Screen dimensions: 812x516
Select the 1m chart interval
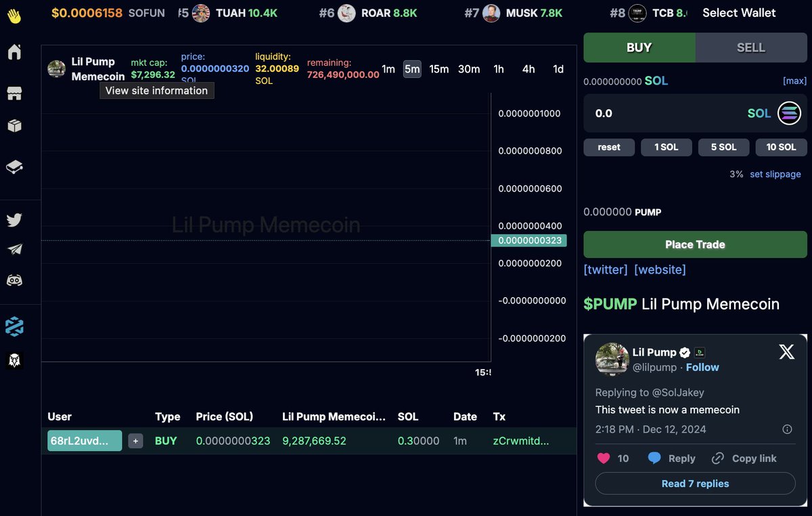(x=388, y=69)
